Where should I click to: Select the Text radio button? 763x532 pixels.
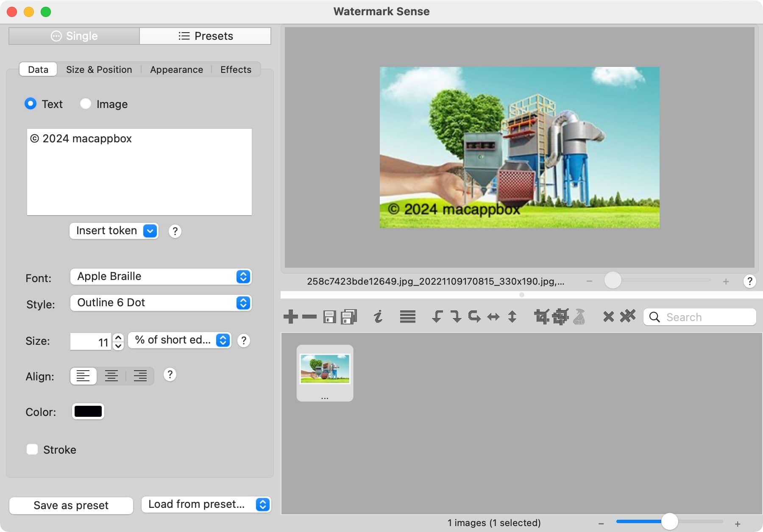(x=31, y=103)
